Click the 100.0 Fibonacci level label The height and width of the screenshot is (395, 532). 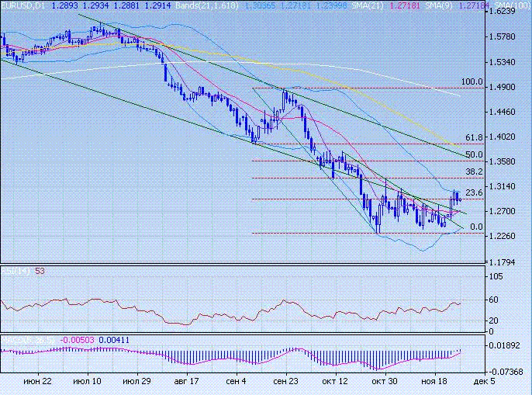point(472,81)
